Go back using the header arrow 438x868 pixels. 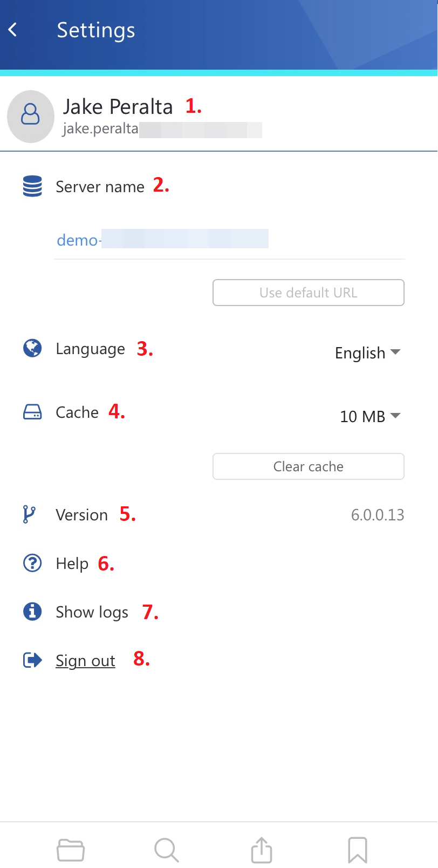point(13,30)
